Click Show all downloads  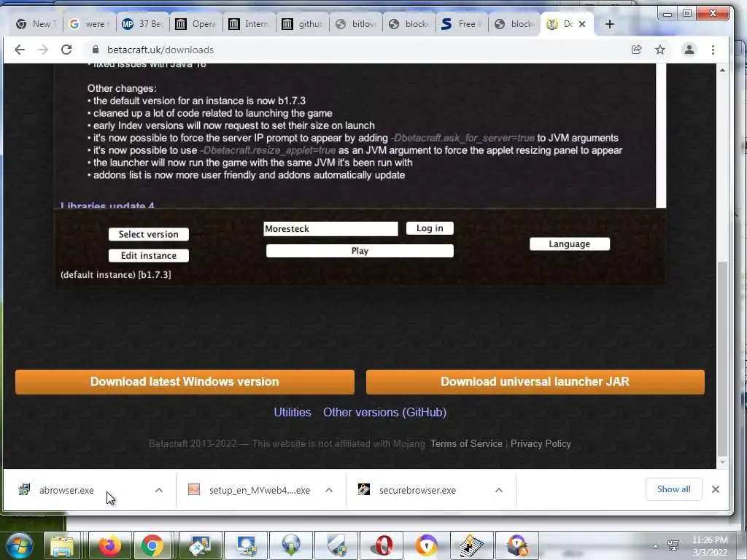point(673,489)
